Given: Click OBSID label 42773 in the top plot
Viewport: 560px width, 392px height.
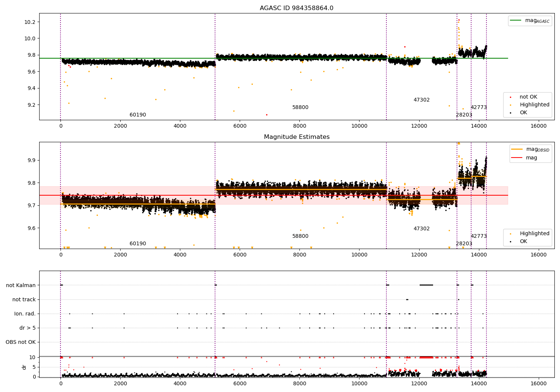Looking at the screenshot, I should pos(479,108).
